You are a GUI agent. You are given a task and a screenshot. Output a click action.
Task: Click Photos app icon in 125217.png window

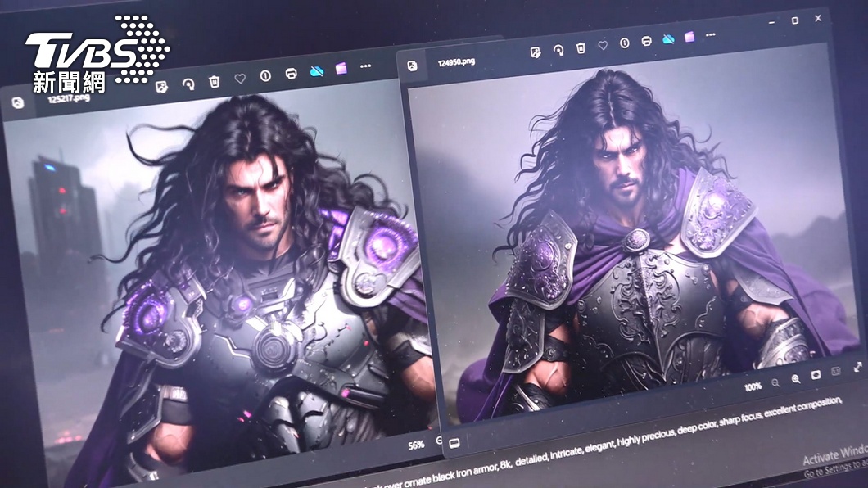(x=18, y=103)
